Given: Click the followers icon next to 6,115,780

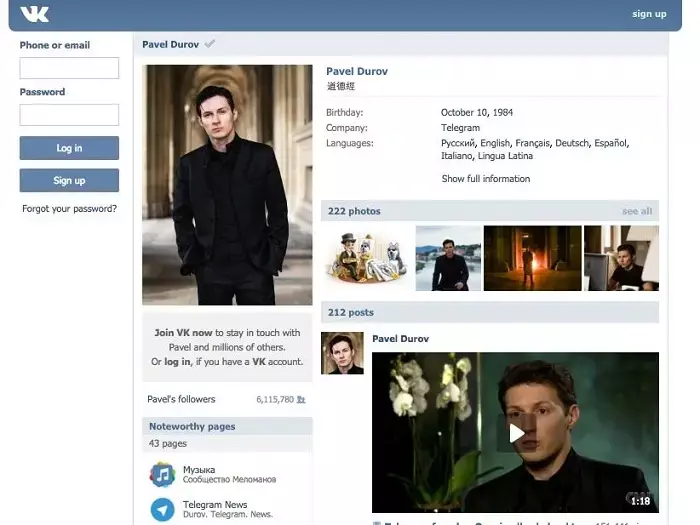Looking at the screenshot, I should point(301,399).
